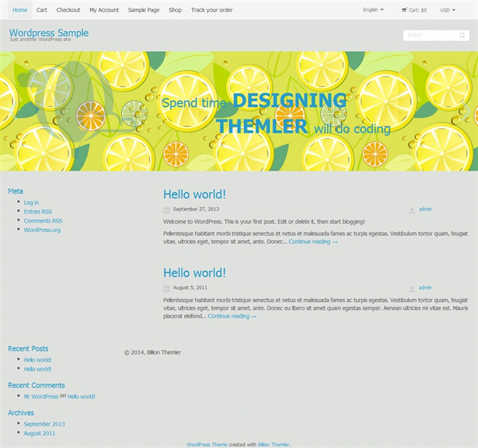The height and width of the screenshot is (448, 478).
Task: Open the first Hello world! post title
Action: [194, 194]
